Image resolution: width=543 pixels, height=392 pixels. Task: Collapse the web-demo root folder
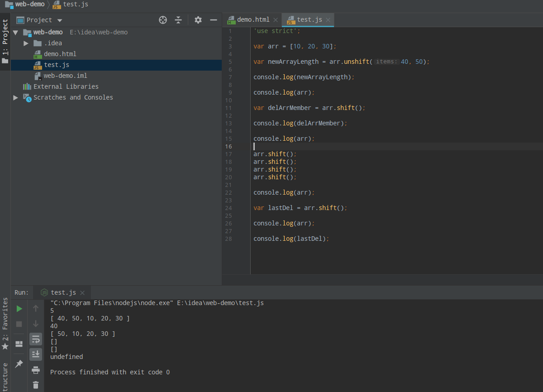[15, 33]
